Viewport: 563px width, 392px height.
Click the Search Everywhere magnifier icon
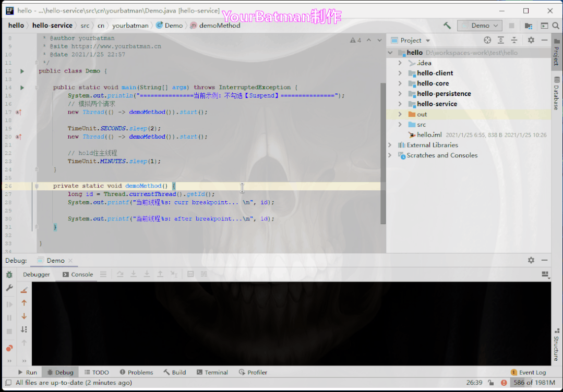coord(557,26)
